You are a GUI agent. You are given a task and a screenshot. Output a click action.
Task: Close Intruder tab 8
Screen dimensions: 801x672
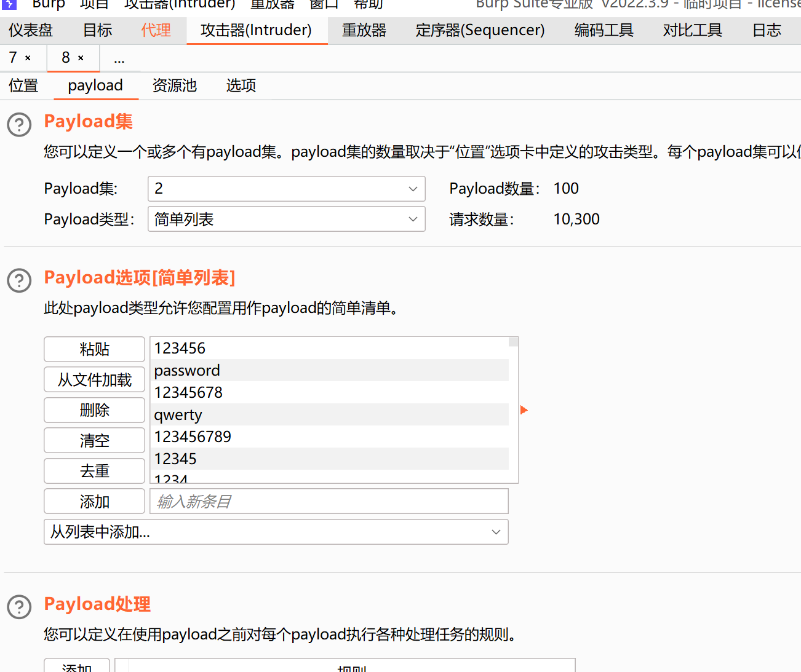pyautogui.click(x=81, y=58)
